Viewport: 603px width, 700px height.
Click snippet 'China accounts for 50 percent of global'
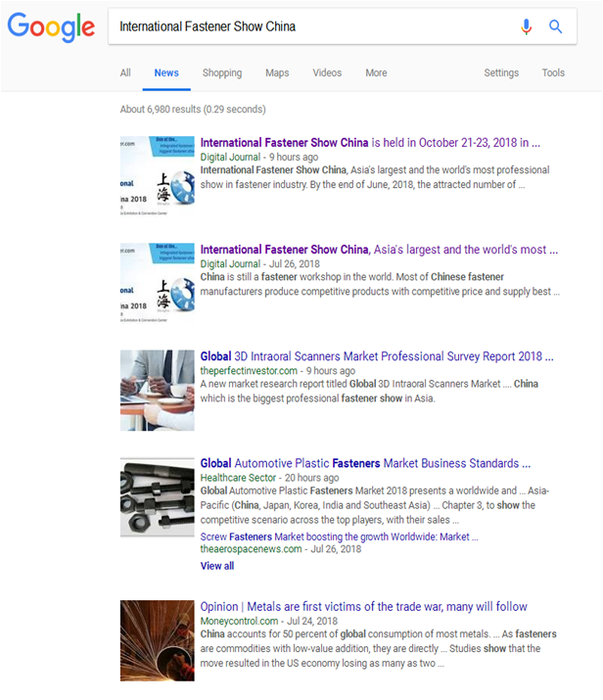tap(283, 634)
